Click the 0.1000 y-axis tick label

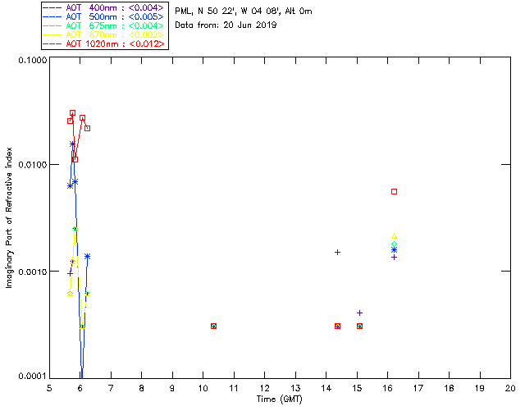32,60
